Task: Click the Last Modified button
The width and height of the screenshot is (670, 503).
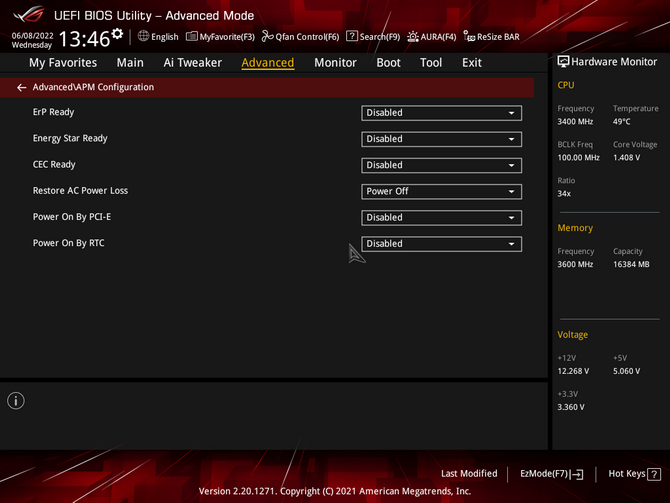Action: 469,474
